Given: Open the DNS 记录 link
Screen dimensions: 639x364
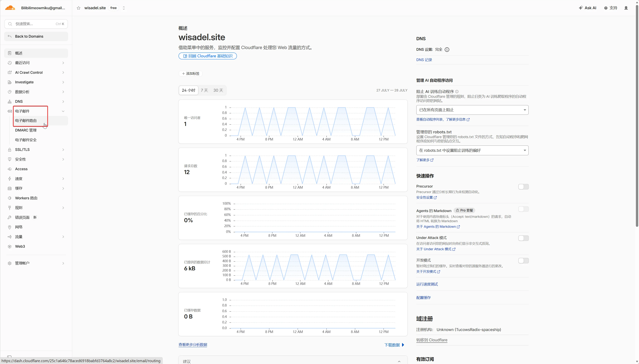Looking at the screenshot, I should coord(424,60).
